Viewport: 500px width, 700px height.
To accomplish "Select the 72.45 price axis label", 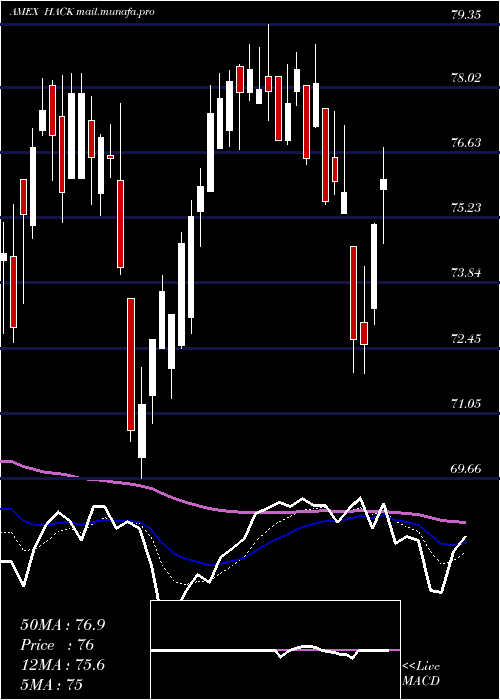I will pyautogui.click(x=466, y=338).
